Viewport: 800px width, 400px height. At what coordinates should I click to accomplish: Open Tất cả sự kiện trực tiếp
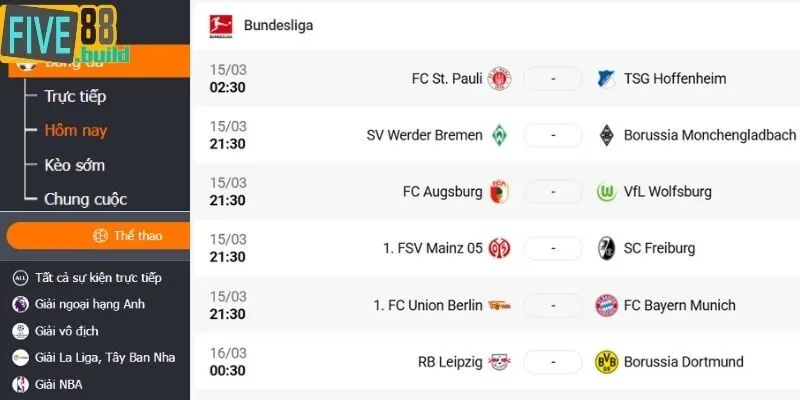tap(97, 277)
